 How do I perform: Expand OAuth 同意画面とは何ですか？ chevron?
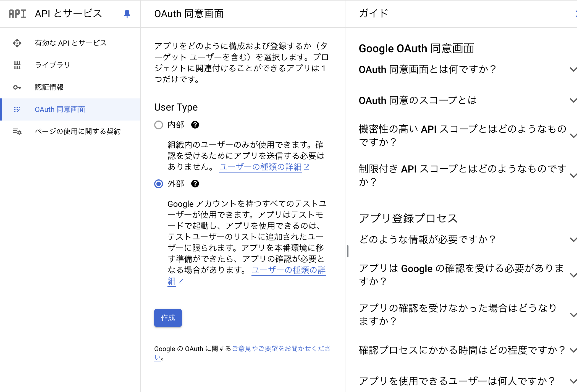click(573, 69)
